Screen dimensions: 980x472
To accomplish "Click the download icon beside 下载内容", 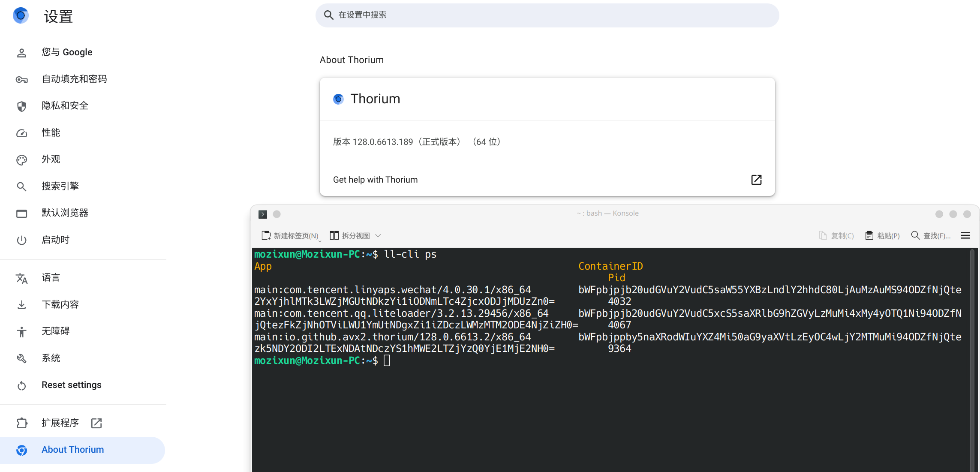I will pyautogui.click(x=21, y=305).
